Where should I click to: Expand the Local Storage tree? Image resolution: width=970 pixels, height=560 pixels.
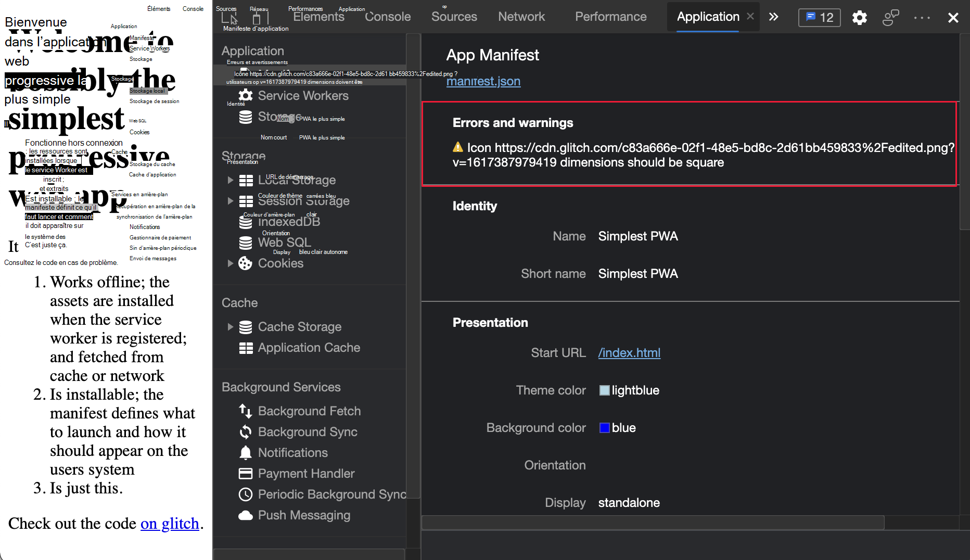(x=230, y=180)
